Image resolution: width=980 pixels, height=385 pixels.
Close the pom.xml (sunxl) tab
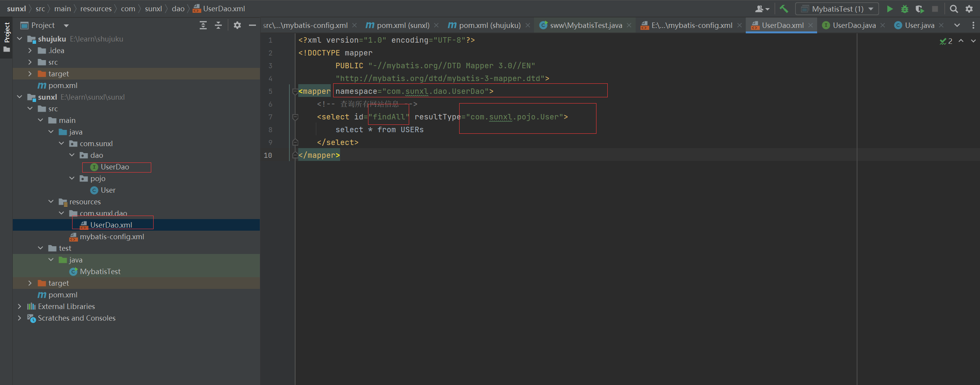(x=436, y=26)
